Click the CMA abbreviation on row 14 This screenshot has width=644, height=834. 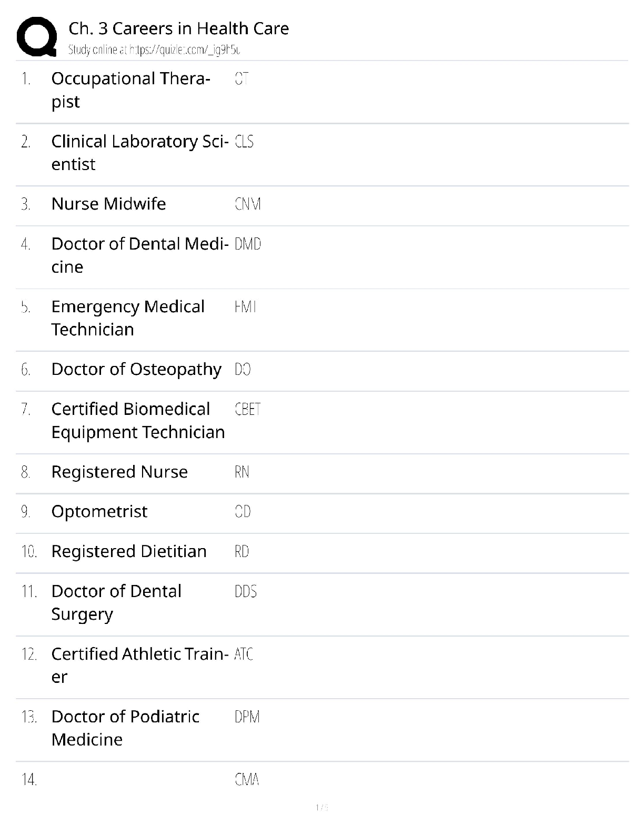point(247,780)
